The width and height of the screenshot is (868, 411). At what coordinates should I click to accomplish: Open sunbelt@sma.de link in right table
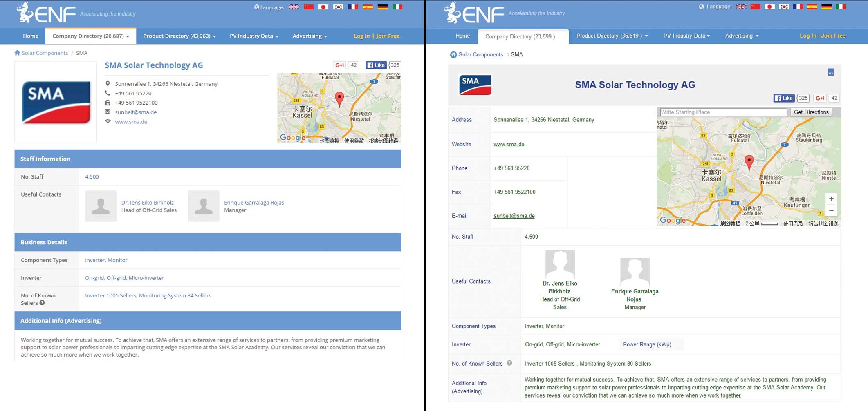pos(514,216)
